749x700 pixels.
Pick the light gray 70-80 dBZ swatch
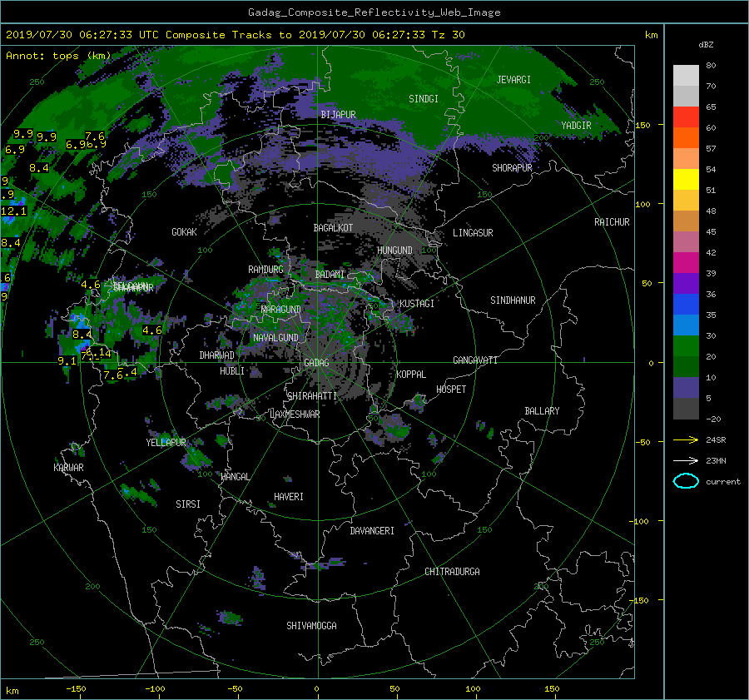click(686, 76)
